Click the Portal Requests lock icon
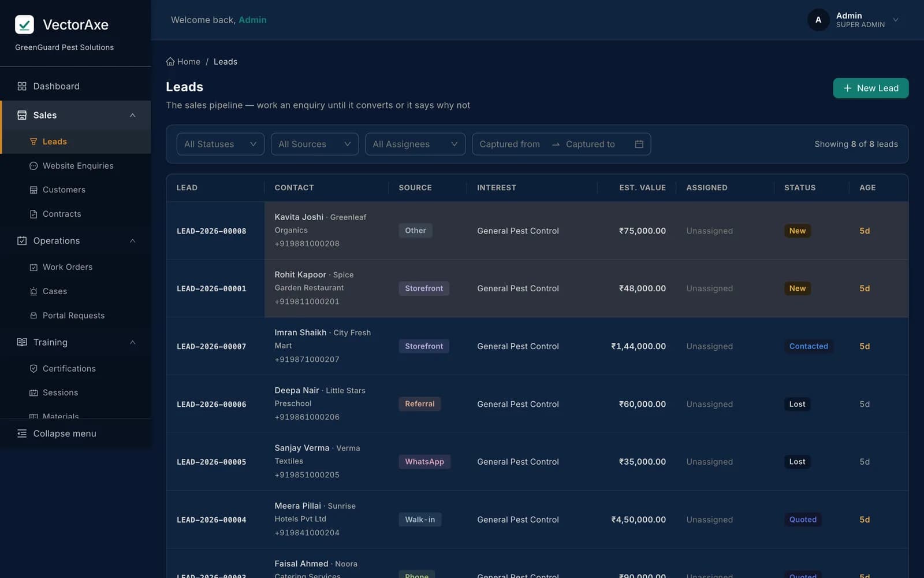924x578 pixels. pyautogui.click(x=33, y=316)
